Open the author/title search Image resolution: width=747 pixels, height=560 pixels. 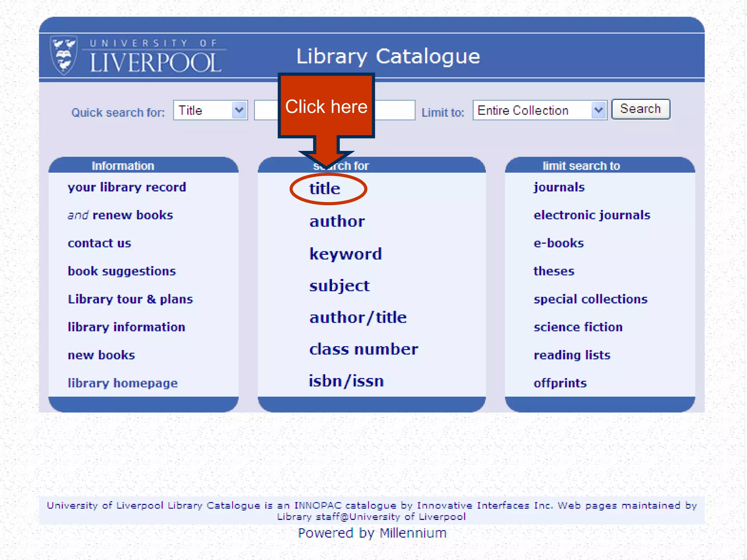pyautogui.click(x=358, y=318)
